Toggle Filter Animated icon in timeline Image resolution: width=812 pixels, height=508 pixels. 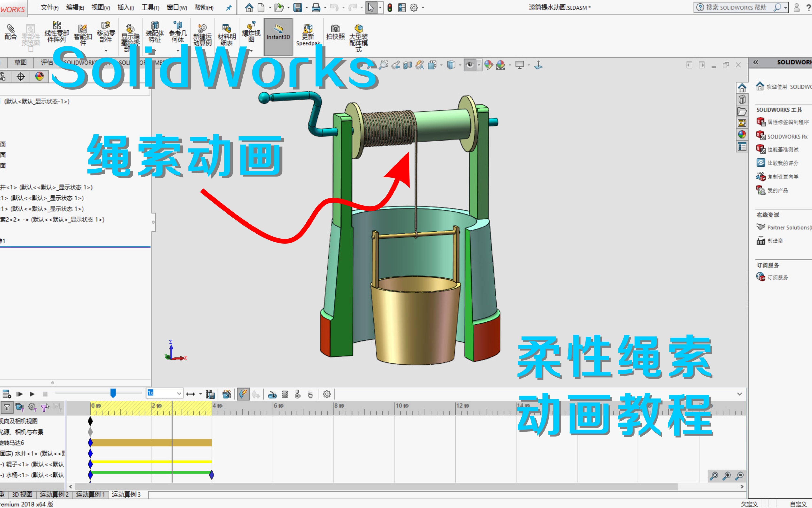pos(20,407)
